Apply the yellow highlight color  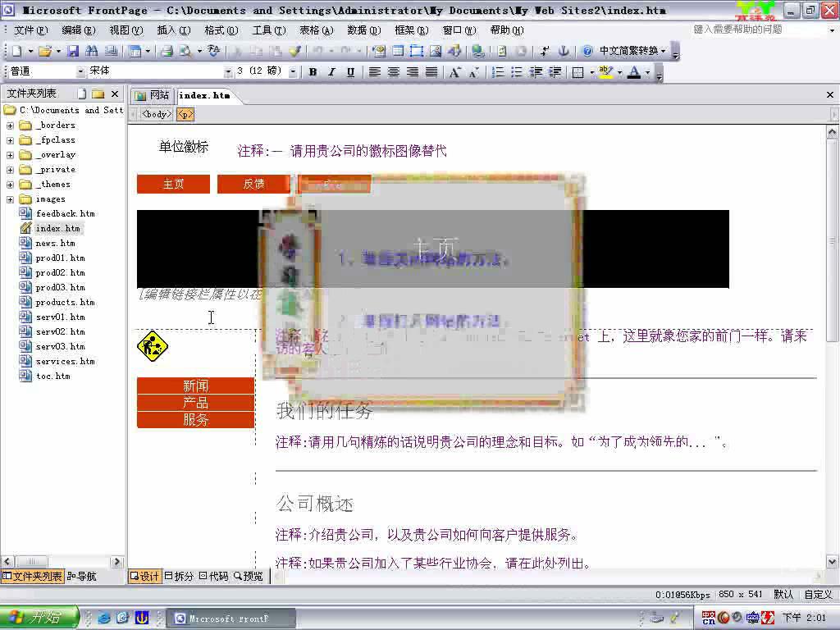606,72
